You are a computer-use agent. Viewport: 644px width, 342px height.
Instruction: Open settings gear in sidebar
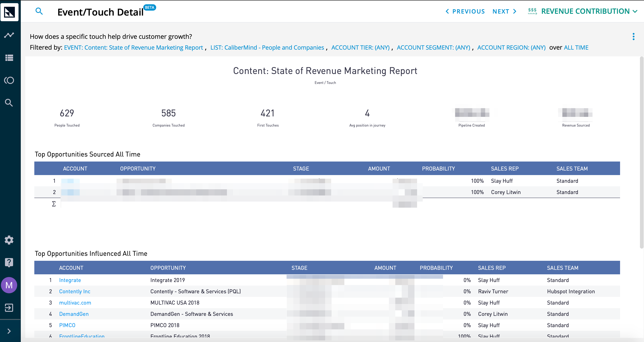point(9,240)
